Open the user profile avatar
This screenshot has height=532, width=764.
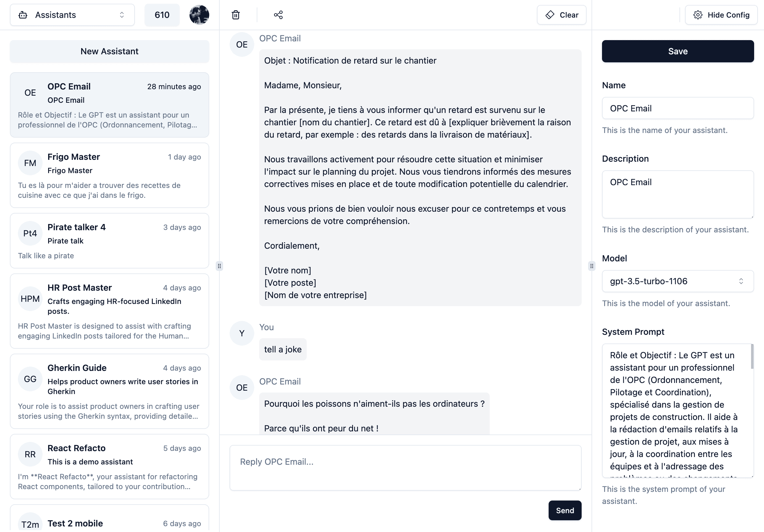[x=199, y=15]
